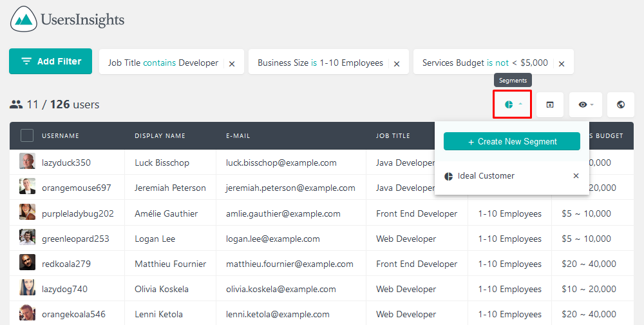This screenshot has width=644, height=325.
Task: Remove the Services Budget filter
Action: coord(562,64)
